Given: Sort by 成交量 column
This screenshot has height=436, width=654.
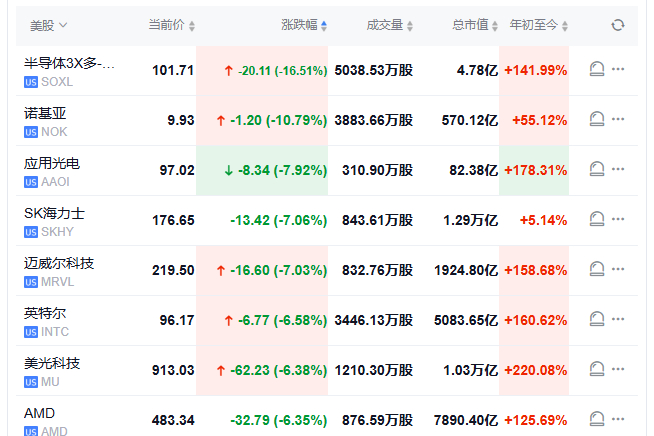Looking at the screenshot, I should 390,25.
